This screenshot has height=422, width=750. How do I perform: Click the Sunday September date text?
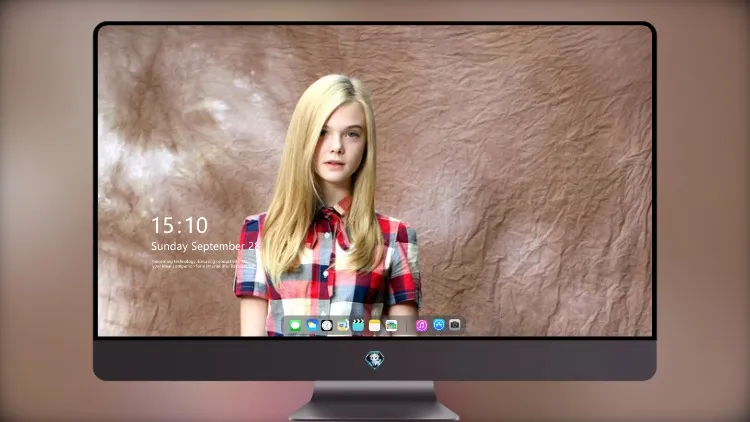point(205,246)
